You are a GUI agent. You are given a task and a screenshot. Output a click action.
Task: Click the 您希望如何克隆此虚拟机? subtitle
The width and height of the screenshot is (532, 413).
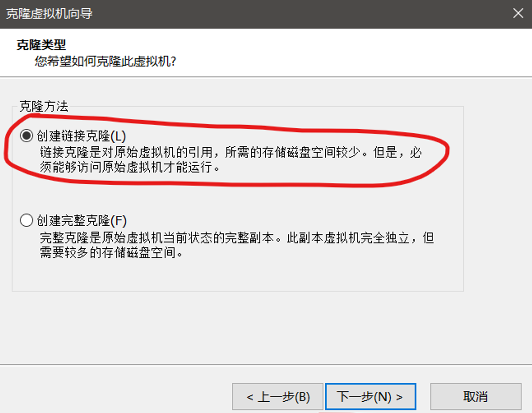click(105, 62)
